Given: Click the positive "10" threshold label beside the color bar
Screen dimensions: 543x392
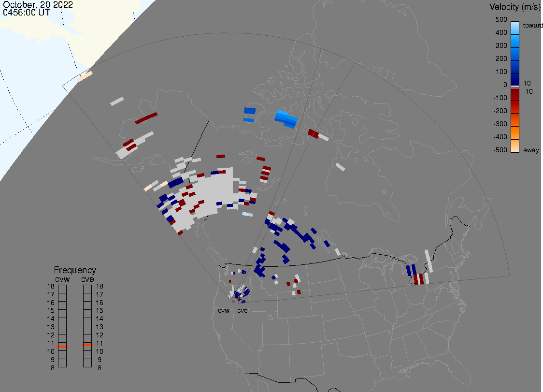Looking at the screenshot, I should coord(527,83).
